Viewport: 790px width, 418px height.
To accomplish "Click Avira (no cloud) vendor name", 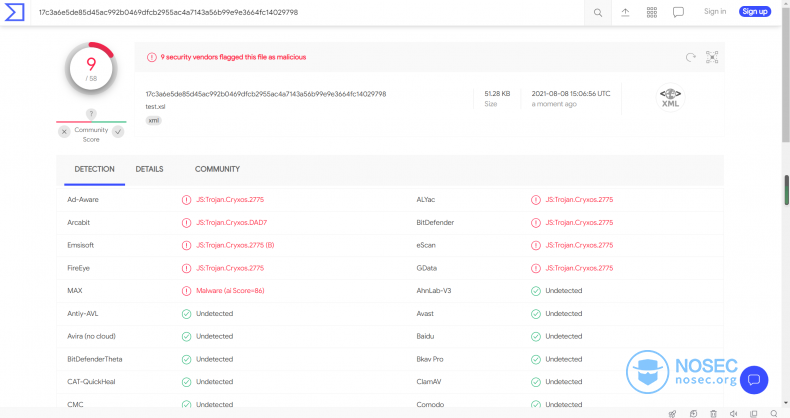I will point(91,336).
